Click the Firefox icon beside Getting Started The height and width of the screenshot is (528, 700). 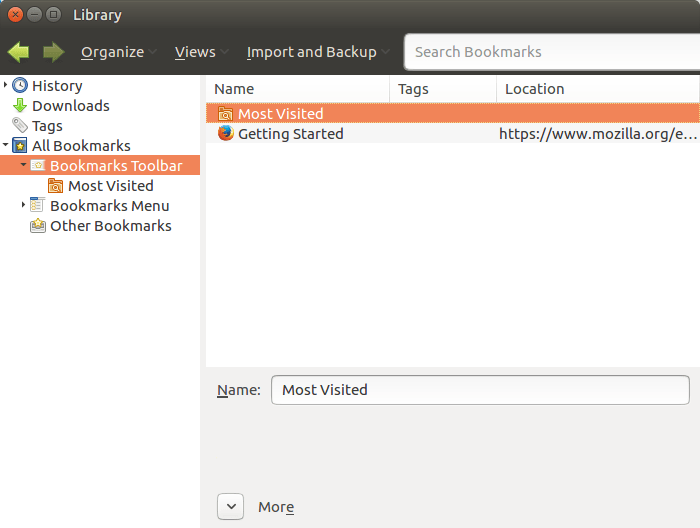coord(225,133)
